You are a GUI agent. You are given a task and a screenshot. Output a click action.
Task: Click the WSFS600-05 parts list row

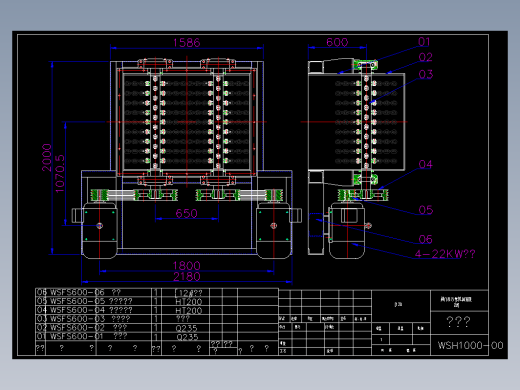[x=157, y=301]
